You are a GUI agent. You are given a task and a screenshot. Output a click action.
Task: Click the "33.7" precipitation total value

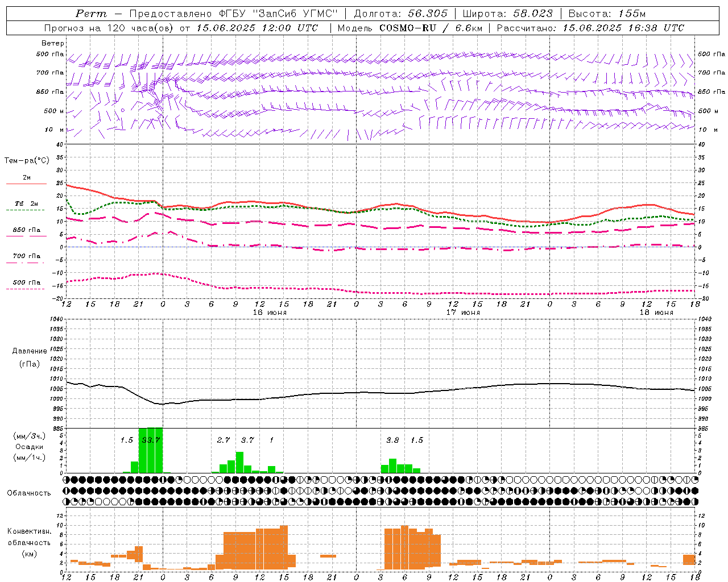point(151,440)
